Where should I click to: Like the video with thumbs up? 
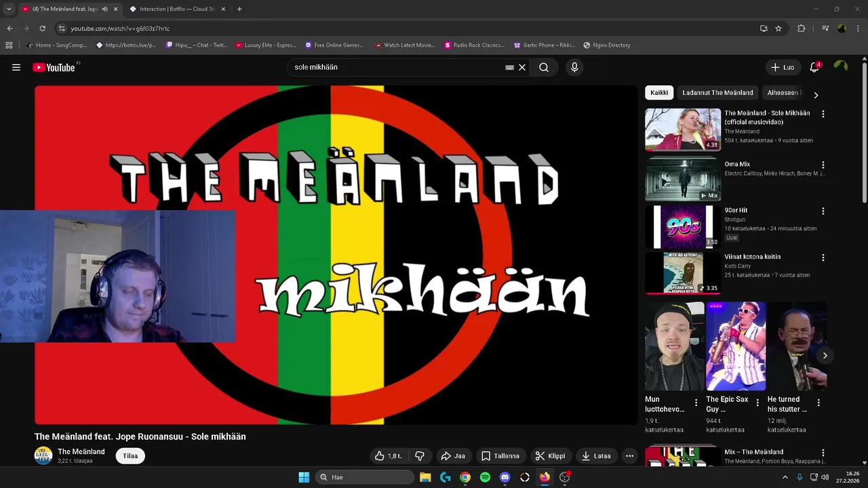click(x=388, y=456)
